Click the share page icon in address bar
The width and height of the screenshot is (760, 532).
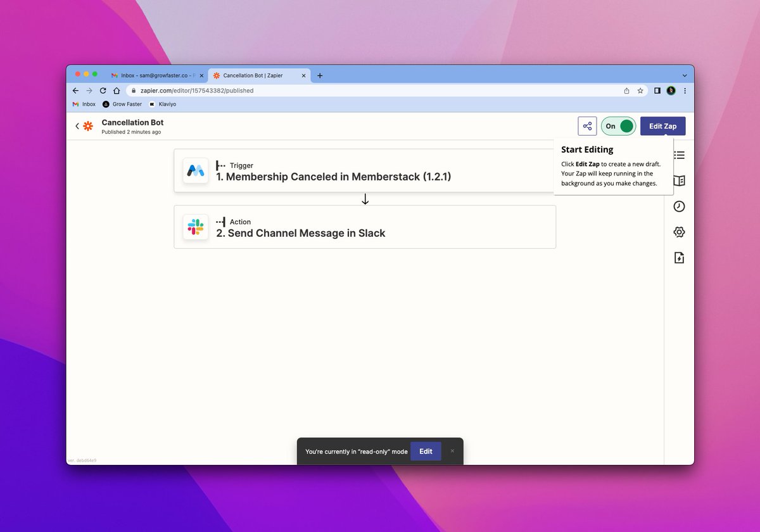pos(626,91)
